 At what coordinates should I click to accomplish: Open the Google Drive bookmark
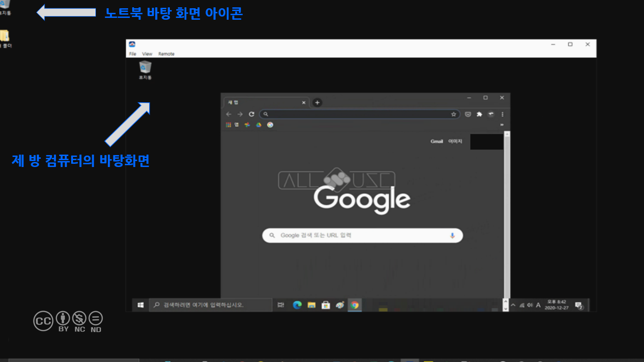coord(258,125)
